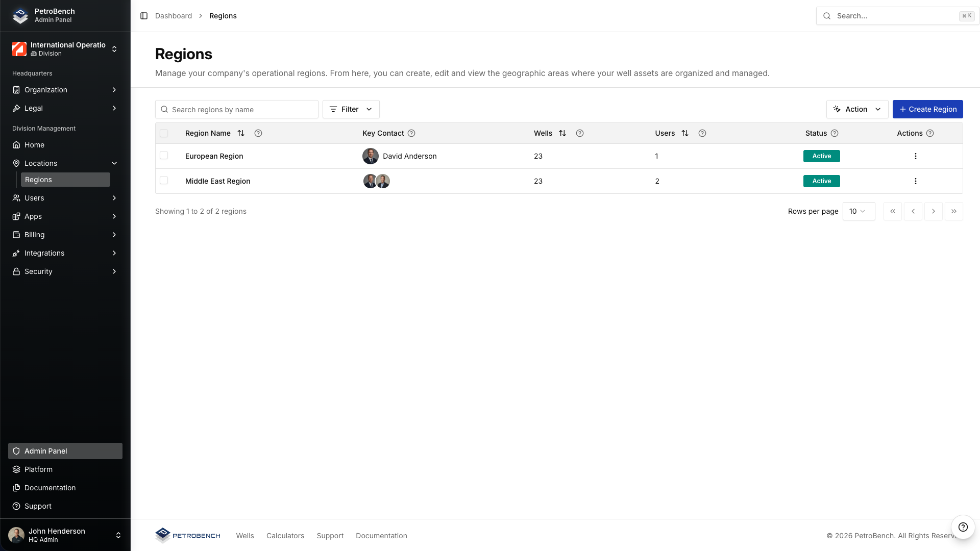The image size is (980, 551).
Task: Open the Admin Panel shield icon
Action: [16, 451]
